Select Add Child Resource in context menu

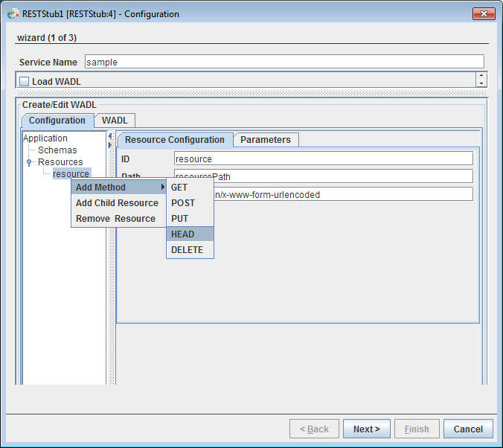(118, 203)
